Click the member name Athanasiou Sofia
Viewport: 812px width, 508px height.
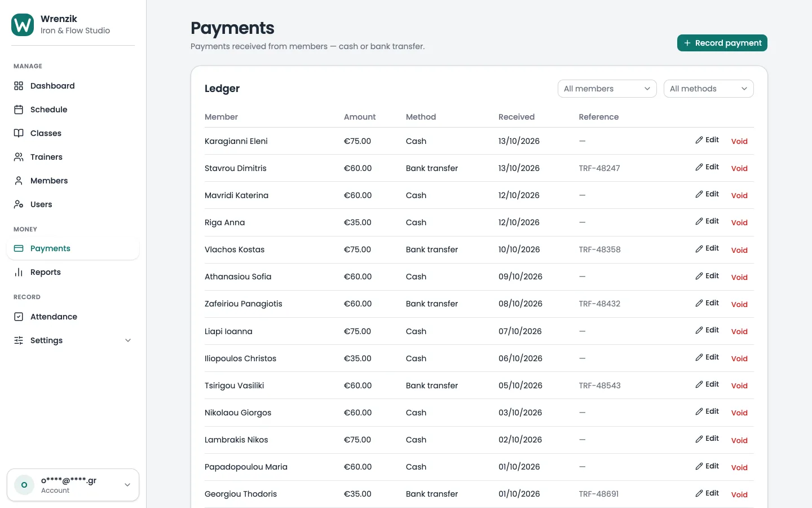pyautogui.click(x=238, y=277)
